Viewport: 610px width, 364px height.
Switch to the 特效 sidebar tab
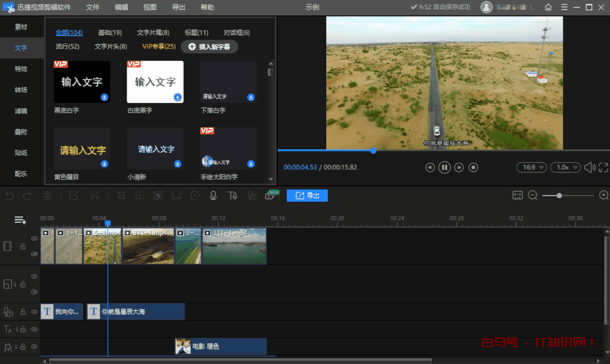(21, 69)
